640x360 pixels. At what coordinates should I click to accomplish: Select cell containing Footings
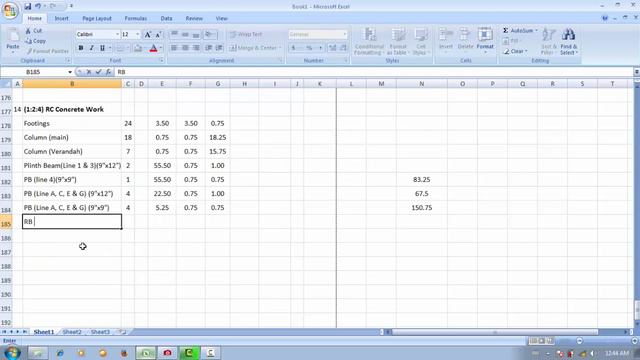pyautogui.click(x=72, y=123)
